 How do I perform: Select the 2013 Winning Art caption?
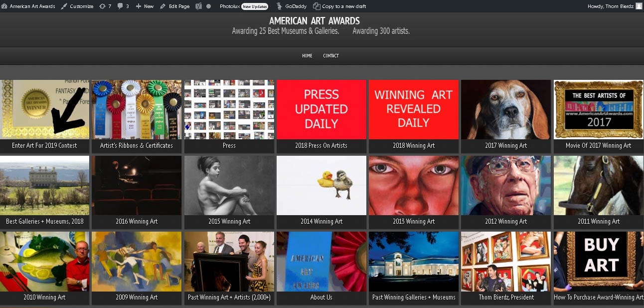pyautogui.click(x=414, y=222)
